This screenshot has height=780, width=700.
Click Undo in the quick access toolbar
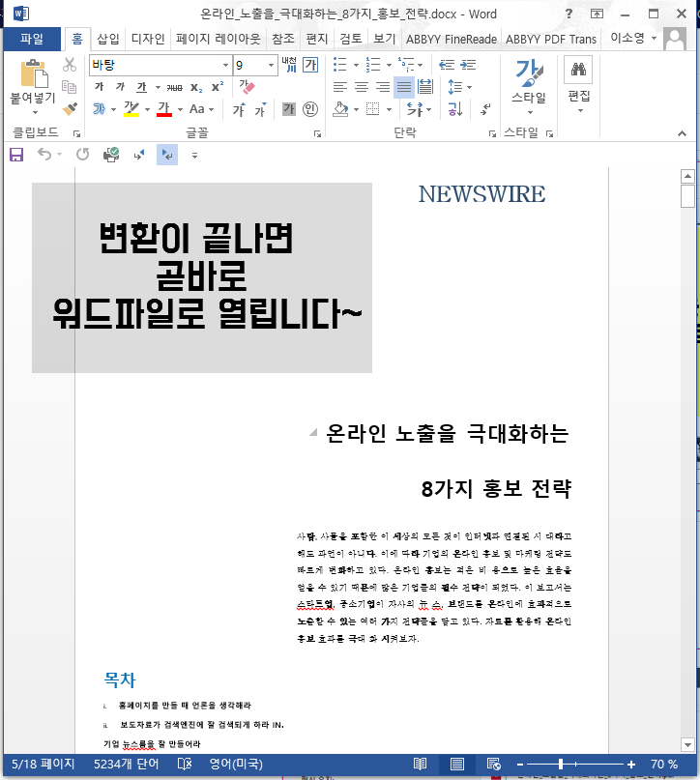point(44,155)
